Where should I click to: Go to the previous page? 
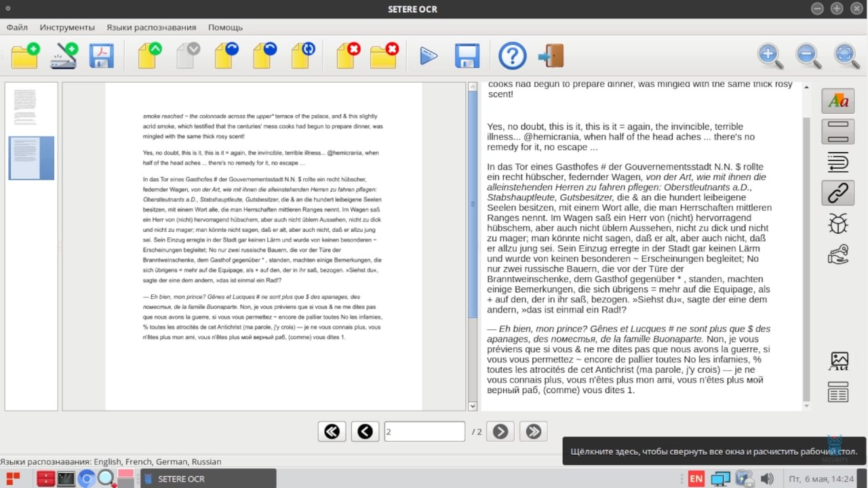point(365,431)
